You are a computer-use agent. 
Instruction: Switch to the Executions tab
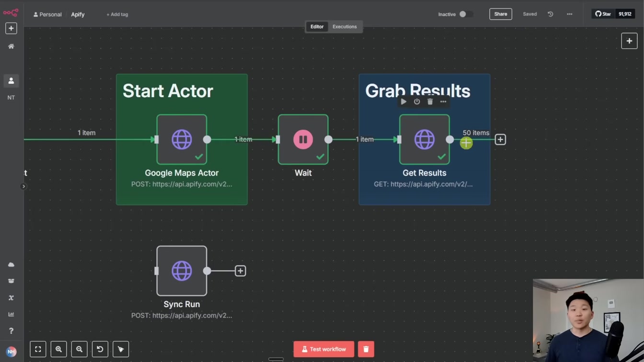tap(345, 27)
